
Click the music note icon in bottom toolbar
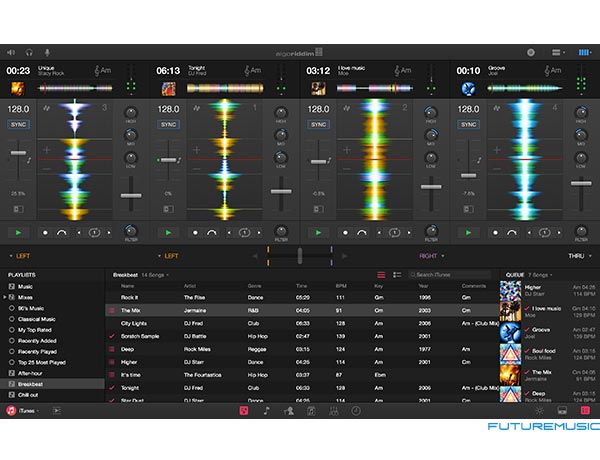[x=266, y=411]
